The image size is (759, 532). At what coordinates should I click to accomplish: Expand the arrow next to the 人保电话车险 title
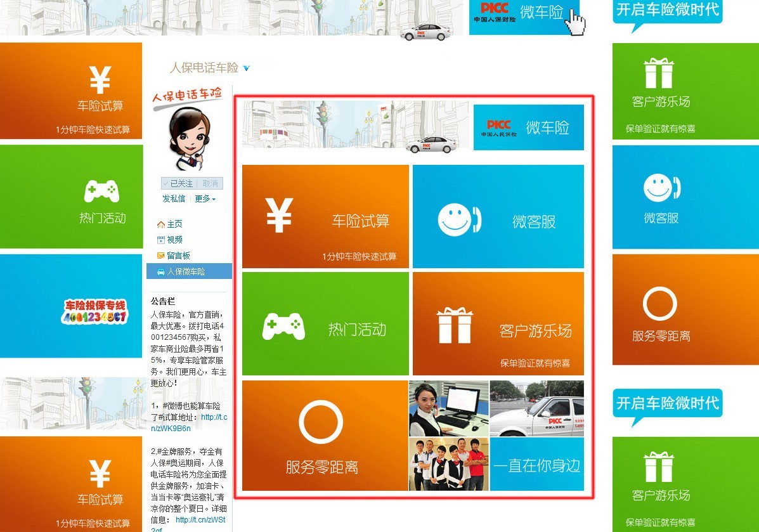click(247, 68)
